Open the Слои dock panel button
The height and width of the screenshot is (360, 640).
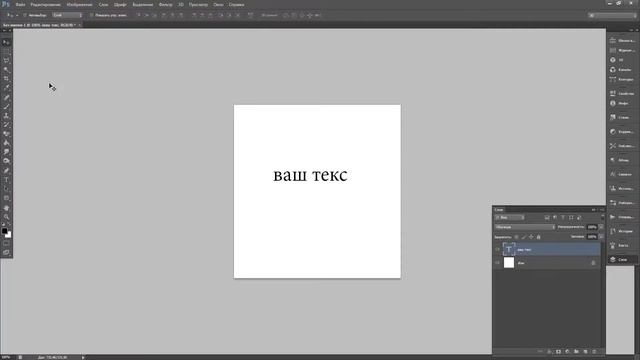click(x=621, y=259)
